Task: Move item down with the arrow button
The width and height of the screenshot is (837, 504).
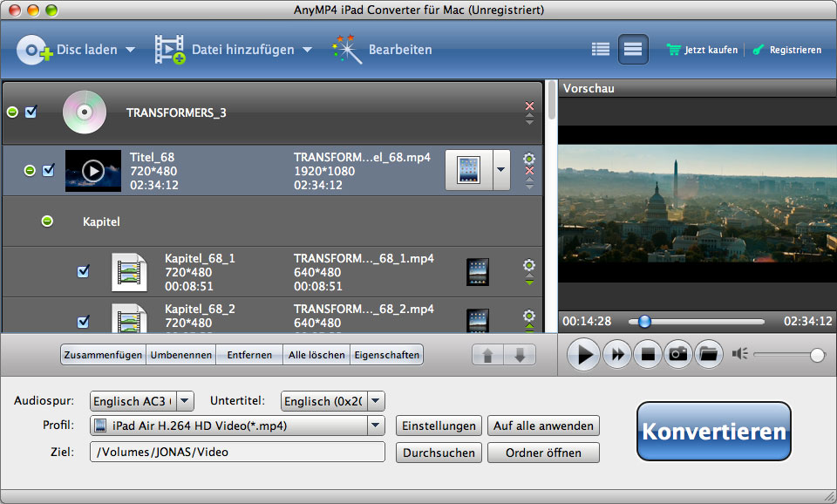Action: (x=520, y=355)
